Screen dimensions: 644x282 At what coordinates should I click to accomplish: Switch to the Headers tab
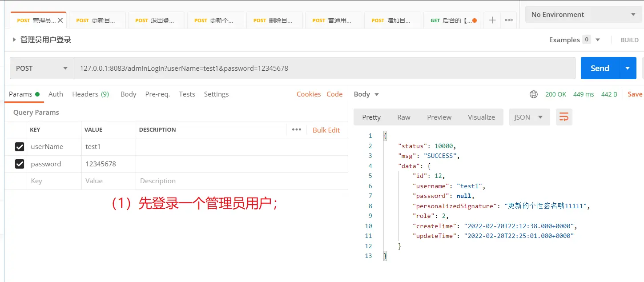pos(90,94)
